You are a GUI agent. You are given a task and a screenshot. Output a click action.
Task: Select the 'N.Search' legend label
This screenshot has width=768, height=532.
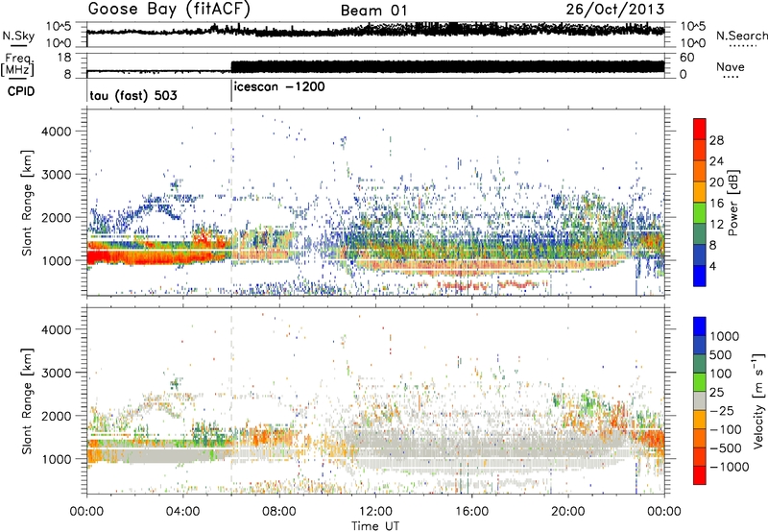tap(741, 36)
